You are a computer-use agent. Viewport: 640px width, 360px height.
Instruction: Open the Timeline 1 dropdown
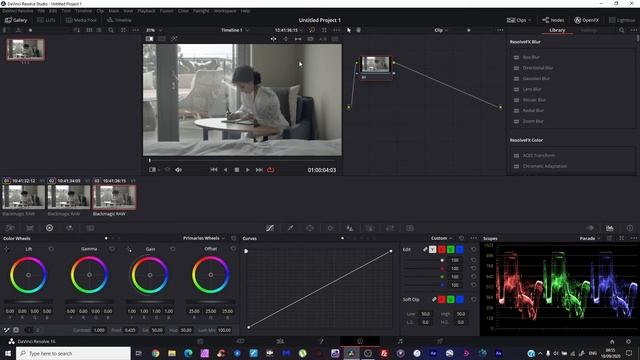tap(235, 30)
